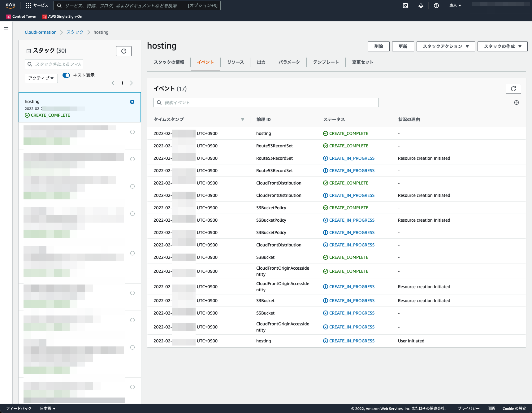Viewport: 532px width, 413px height.
Task: Open CloudFormation breadcrumb link
Action: [41, 32]
